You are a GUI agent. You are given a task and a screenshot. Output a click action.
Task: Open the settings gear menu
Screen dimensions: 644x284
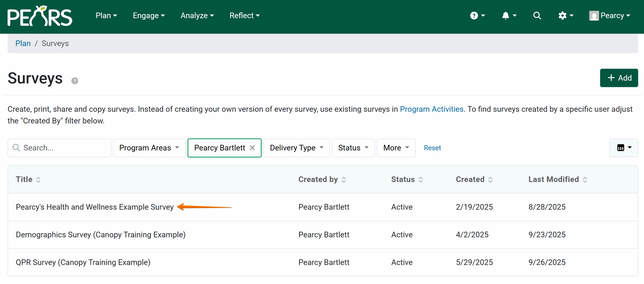point(566,16)
